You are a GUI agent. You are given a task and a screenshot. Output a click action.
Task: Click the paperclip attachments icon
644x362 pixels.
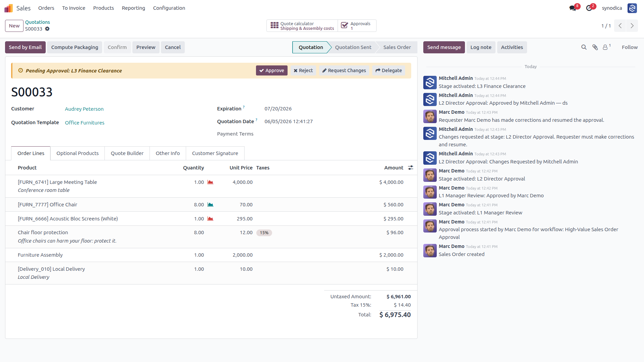click(595, 47)
